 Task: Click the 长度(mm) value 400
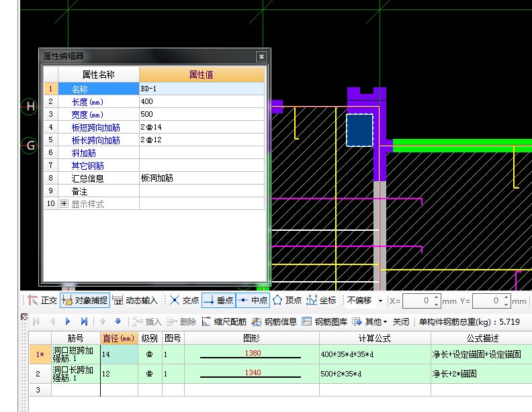point(202,101)
